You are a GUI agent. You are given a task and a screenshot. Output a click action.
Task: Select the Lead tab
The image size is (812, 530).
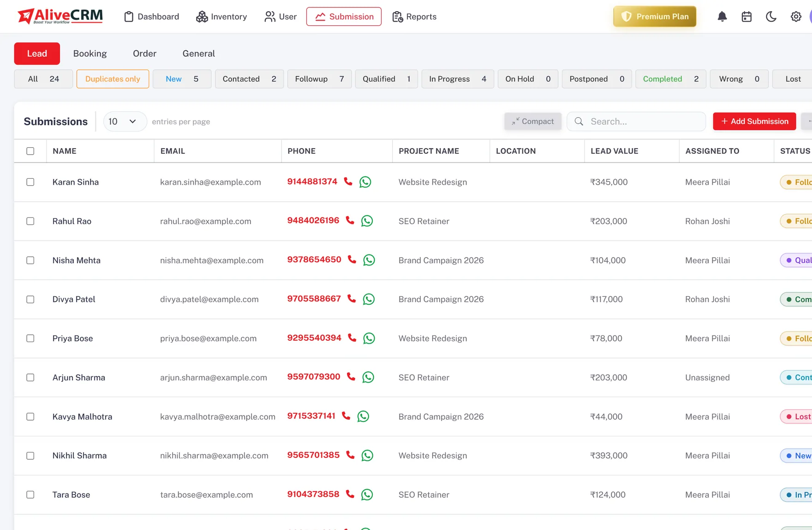[x=37, y=54]
